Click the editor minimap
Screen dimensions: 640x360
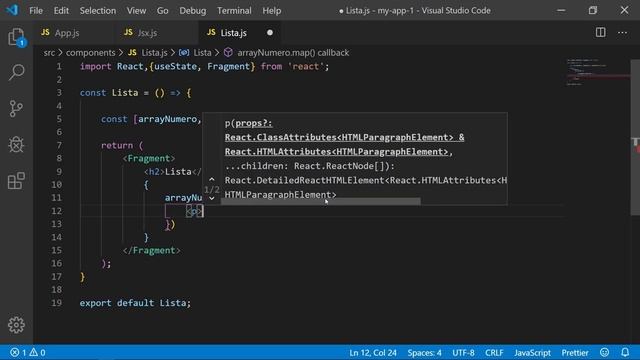[x=598, y=73]
